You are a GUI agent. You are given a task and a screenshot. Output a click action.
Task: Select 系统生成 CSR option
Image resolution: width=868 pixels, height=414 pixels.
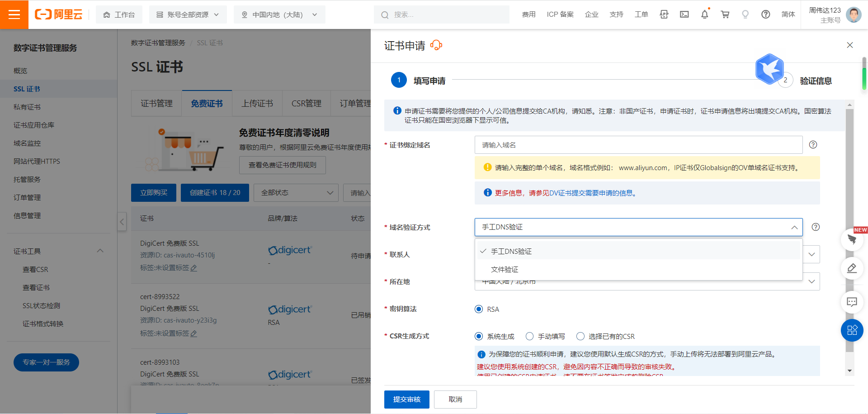pos(479,336)
